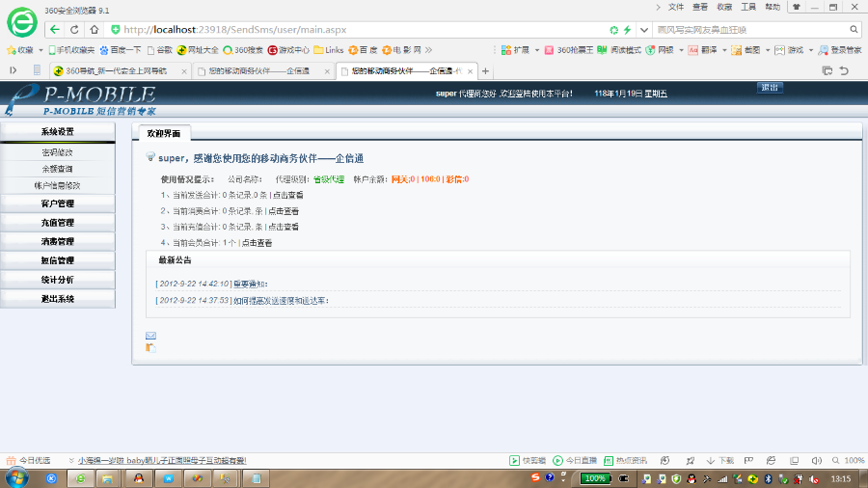The image size is (868, 488).
Task: Open the 重要通知 announcement
Action: (250, 284)
